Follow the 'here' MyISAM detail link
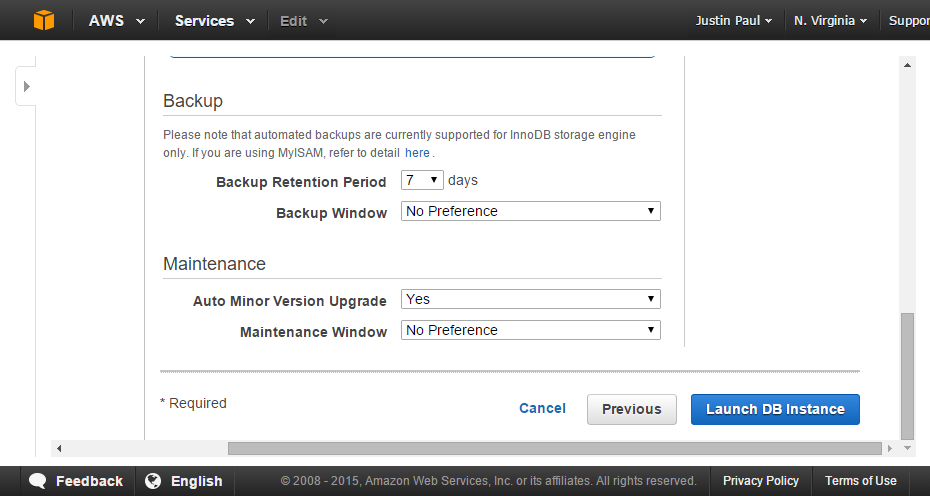 417,153
